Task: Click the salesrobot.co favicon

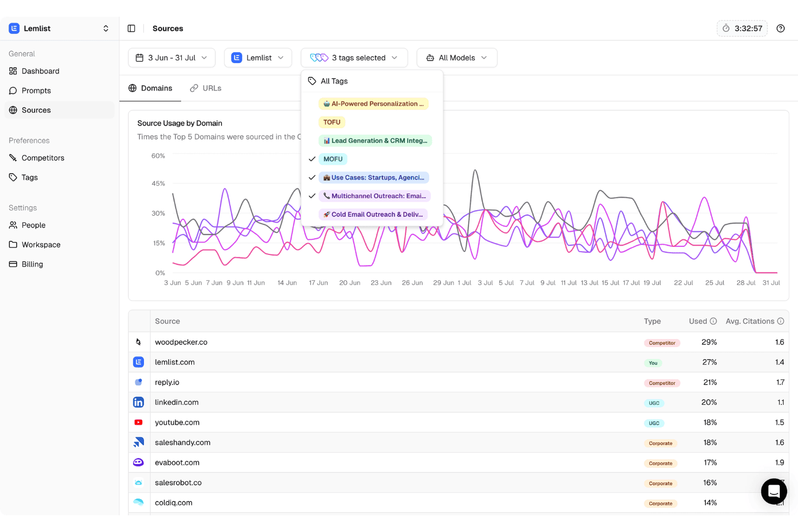Action: click(x=139, y=483)
